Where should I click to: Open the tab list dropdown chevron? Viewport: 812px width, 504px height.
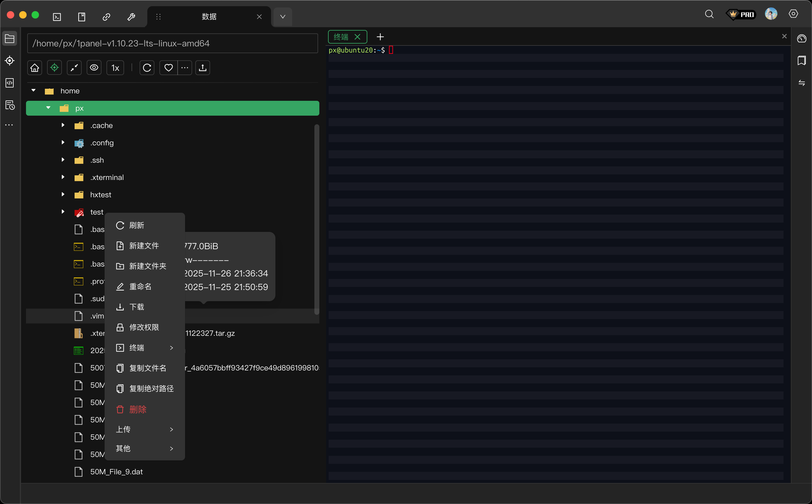tap(283, 17)
